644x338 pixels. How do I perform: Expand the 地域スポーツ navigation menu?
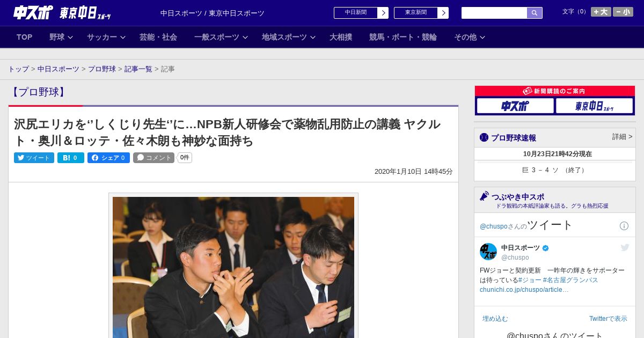coord(289,37)
